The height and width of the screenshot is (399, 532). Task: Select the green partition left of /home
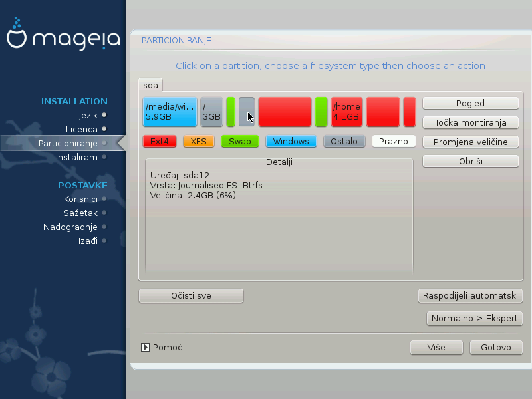point(321,112)
